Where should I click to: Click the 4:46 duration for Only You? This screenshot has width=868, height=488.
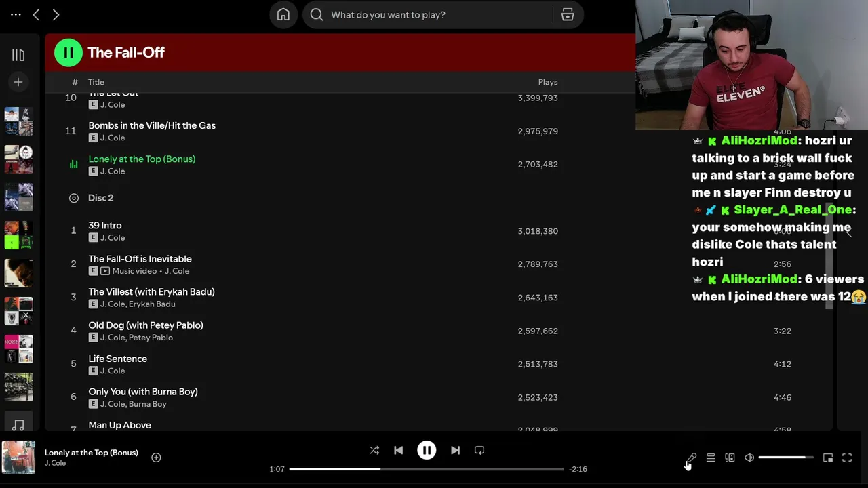783,397
